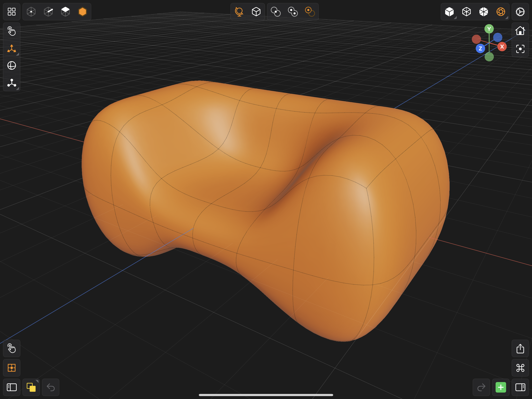
Task: Select the touch gesture tool at top left
Action: pyautogui.click(x=11, y=31)
